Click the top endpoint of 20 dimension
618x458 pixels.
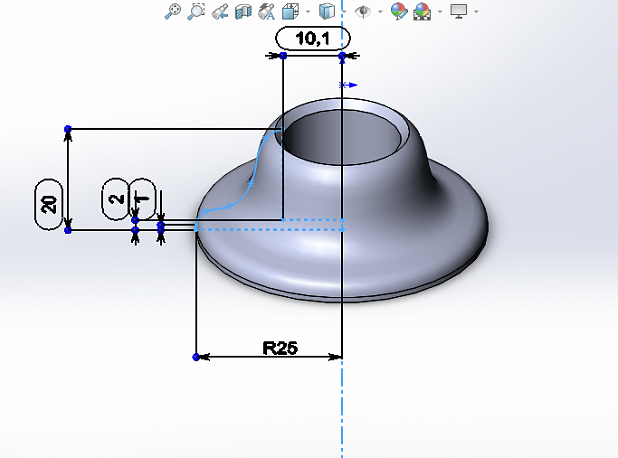point(68,129)
